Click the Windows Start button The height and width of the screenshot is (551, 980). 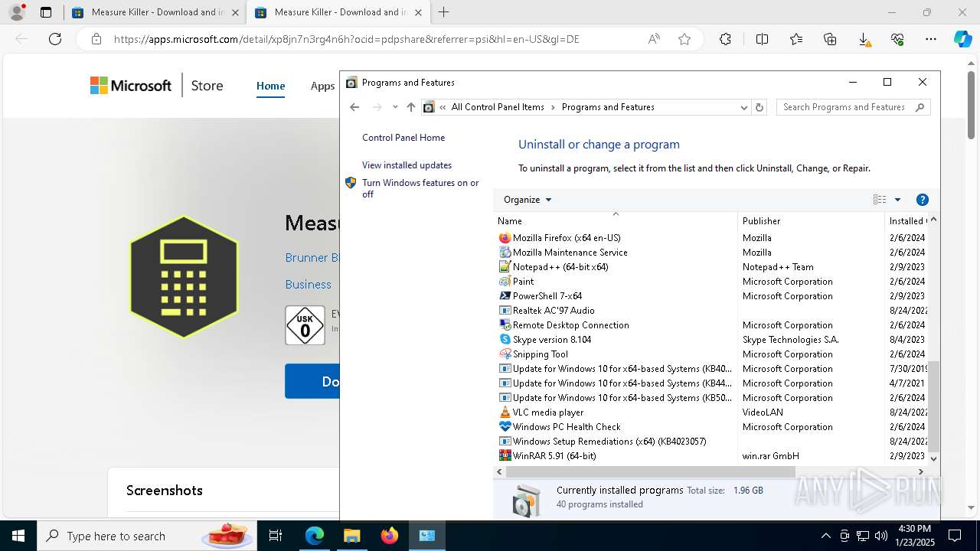(x=18, y=536)
